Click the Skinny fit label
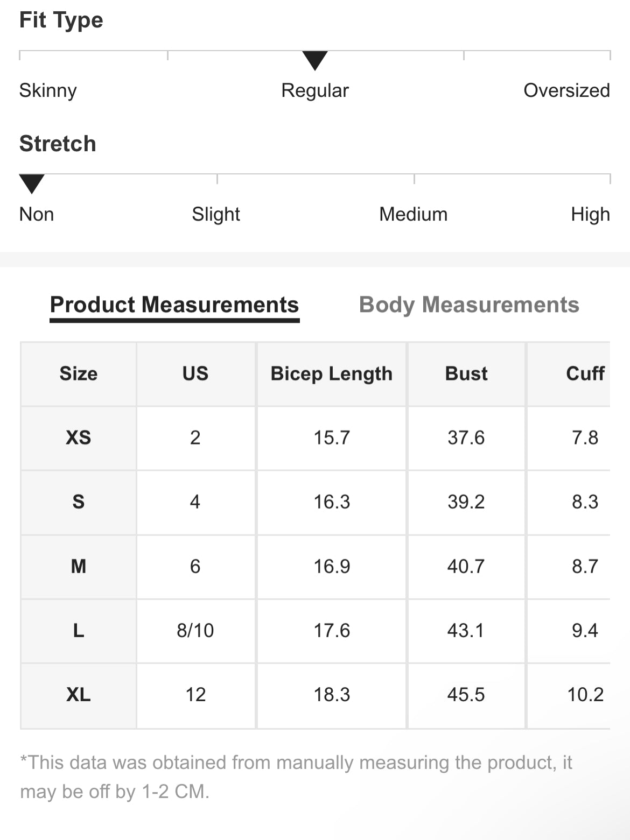 (x=48, y=90)
